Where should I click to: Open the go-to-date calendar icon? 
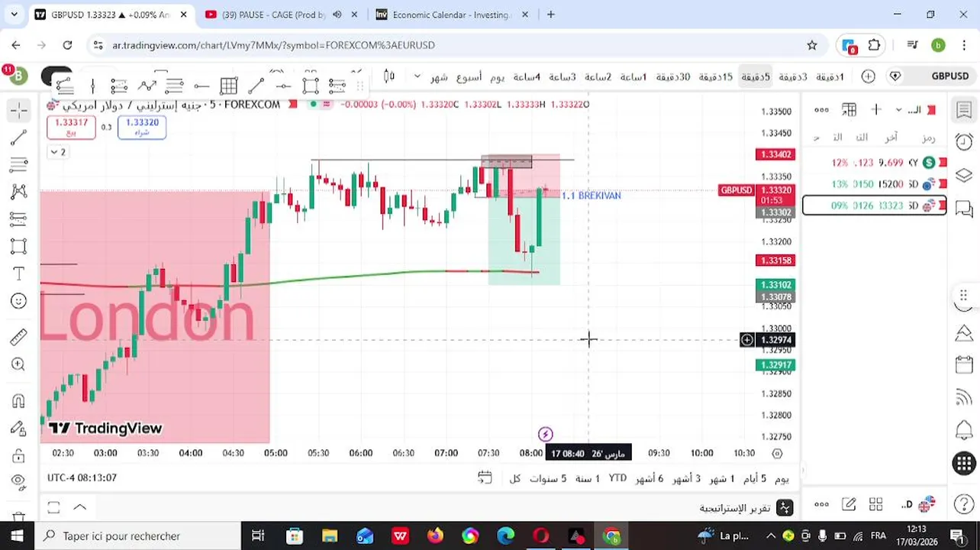485,478
